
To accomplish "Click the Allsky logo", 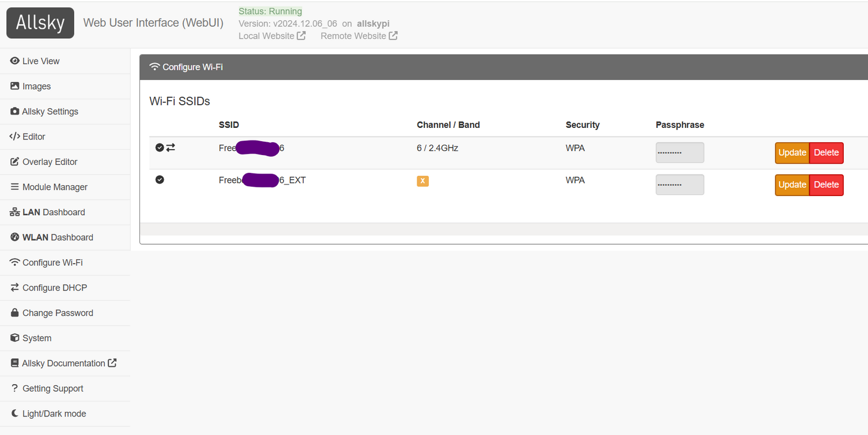I will tap(40, 23).
